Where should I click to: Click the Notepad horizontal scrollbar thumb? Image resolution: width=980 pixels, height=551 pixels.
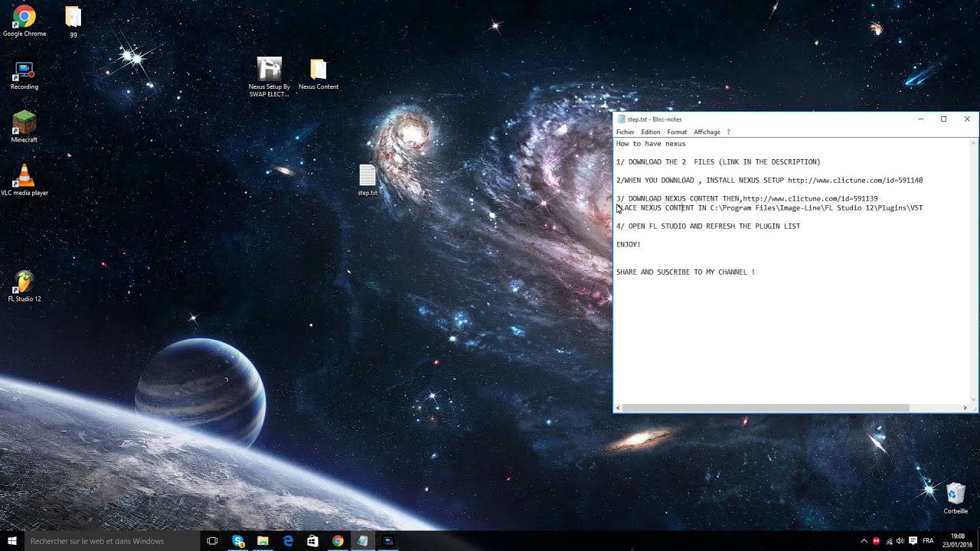coord(766,408)
